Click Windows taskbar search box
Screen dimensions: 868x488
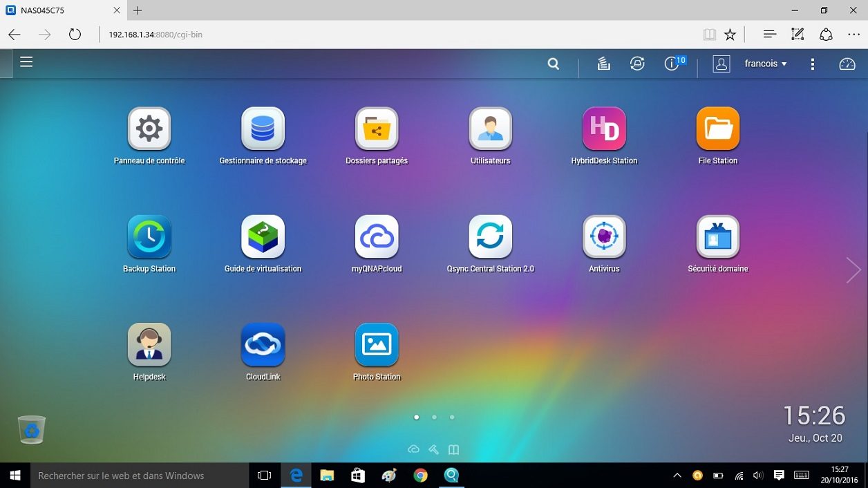[x=139, y=476]
